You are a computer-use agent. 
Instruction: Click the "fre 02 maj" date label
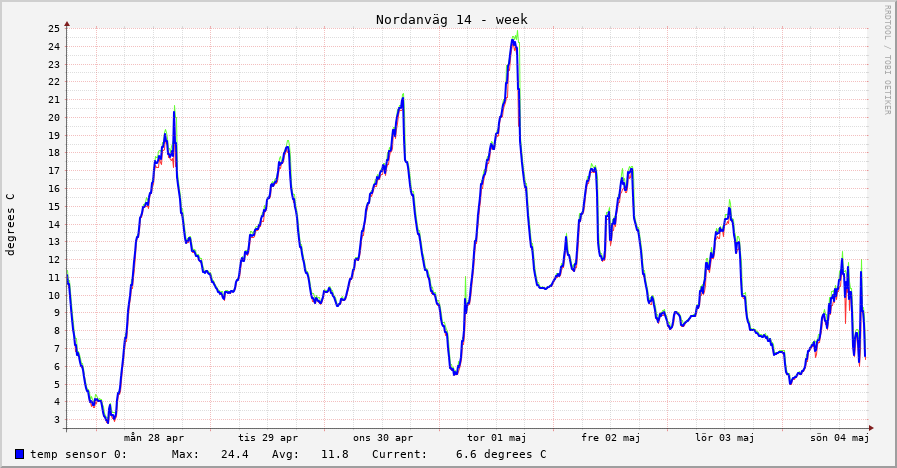point(611,438)
